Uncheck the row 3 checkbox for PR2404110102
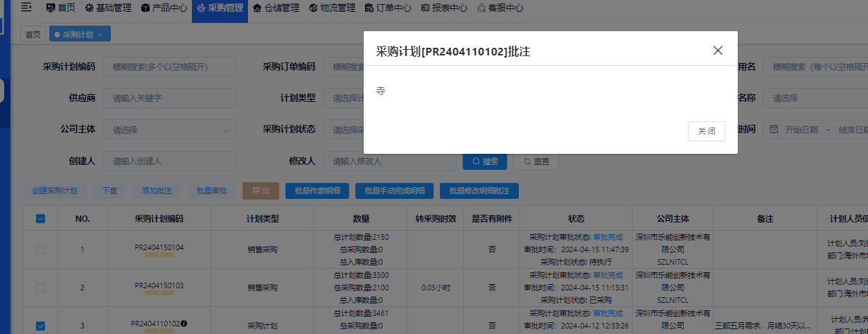The height and width of the screenshot is (334, 868). coord(41,326)
